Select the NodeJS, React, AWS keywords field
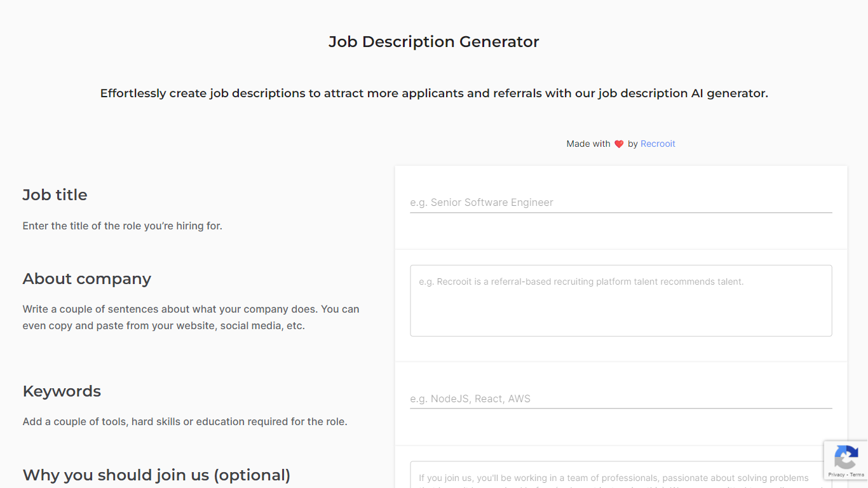 point(621,399)
